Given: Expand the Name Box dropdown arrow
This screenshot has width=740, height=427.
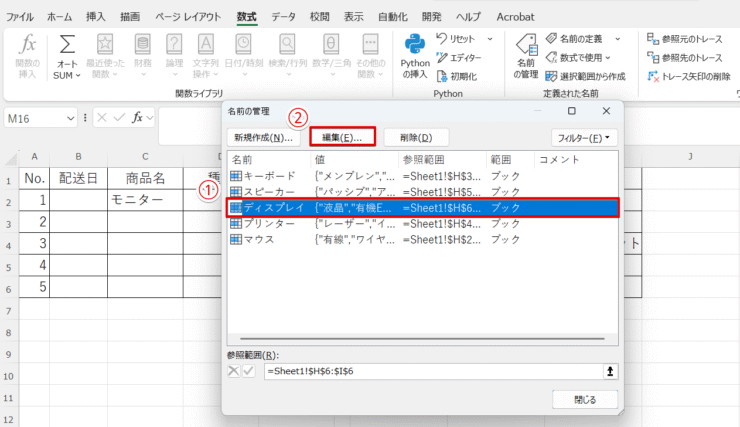Looking at the screenshot, I should coord(70,118).
